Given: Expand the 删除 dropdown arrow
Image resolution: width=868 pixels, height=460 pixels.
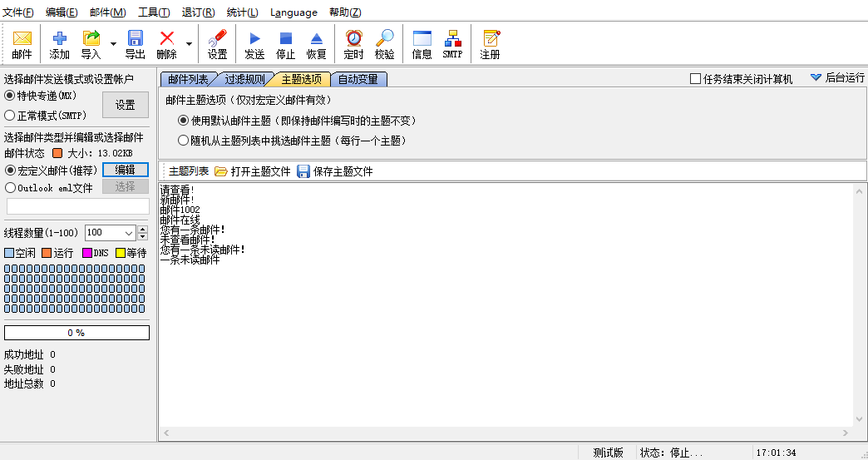Looking at the screenshot, I should pyautogui.click(x=189, y=44).
